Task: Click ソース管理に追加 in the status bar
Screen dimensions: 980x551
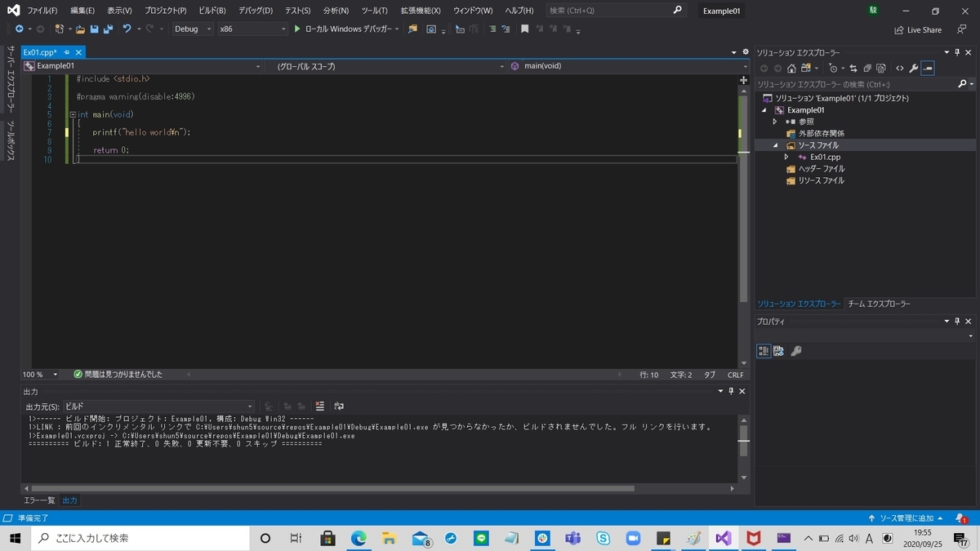Action: pyautogui.click(x=906, y=518)
